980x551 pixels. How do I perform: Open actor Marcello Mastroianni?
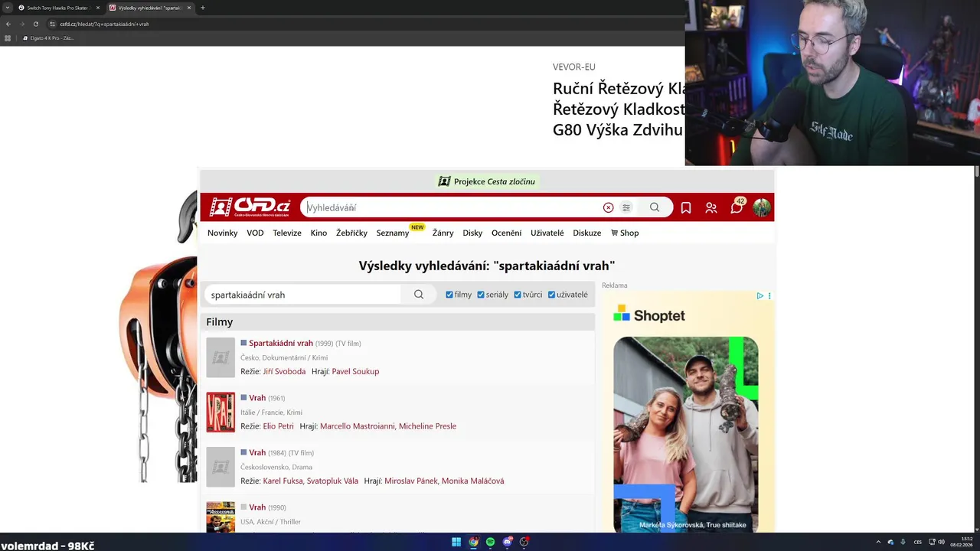357,426
